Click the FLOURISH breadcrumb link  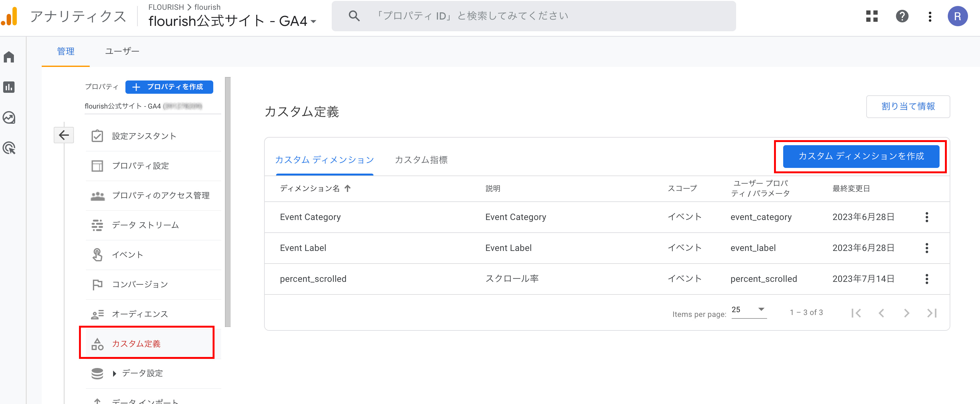point(166,7)
